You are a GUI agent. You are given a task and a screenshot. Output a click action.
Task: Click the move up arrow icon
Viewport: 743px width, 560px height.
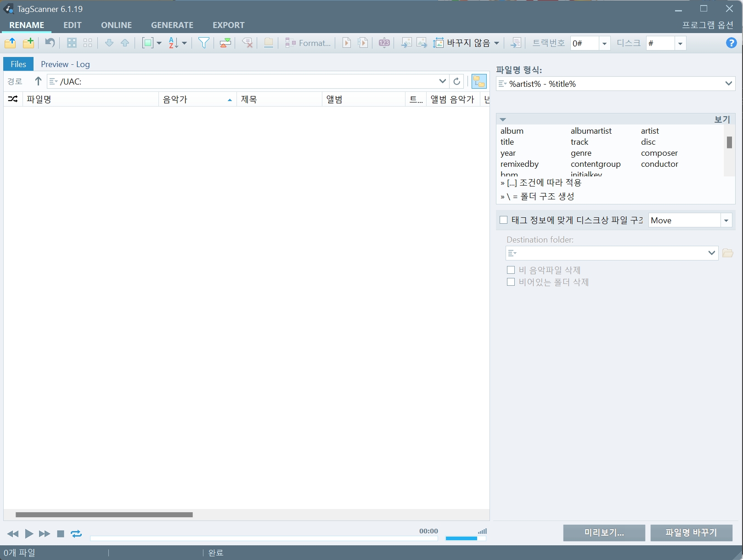(x=125, y=43)
